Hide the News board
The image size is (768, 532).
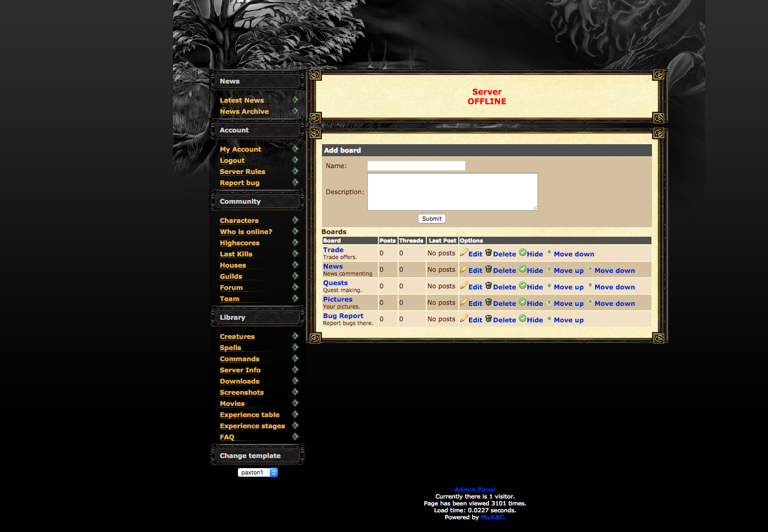coord(534,270)
